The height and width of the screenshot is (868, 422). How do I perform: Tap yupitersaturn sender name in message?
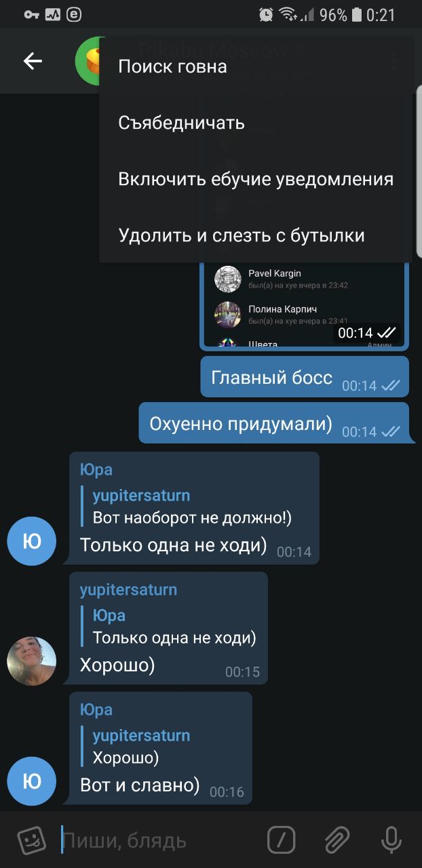[x=128, y=590]
